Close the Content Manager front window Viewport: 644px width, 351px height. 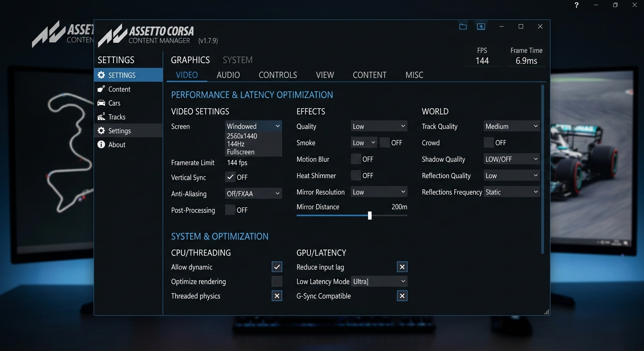tap(540, 27)
